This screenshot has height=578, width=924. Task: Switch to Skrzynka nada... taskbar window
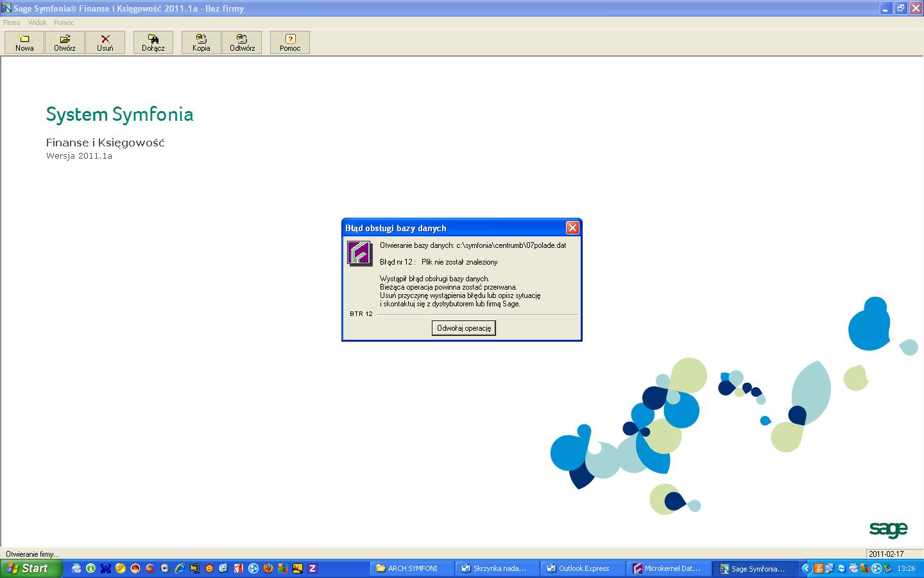tap(497, 568)
